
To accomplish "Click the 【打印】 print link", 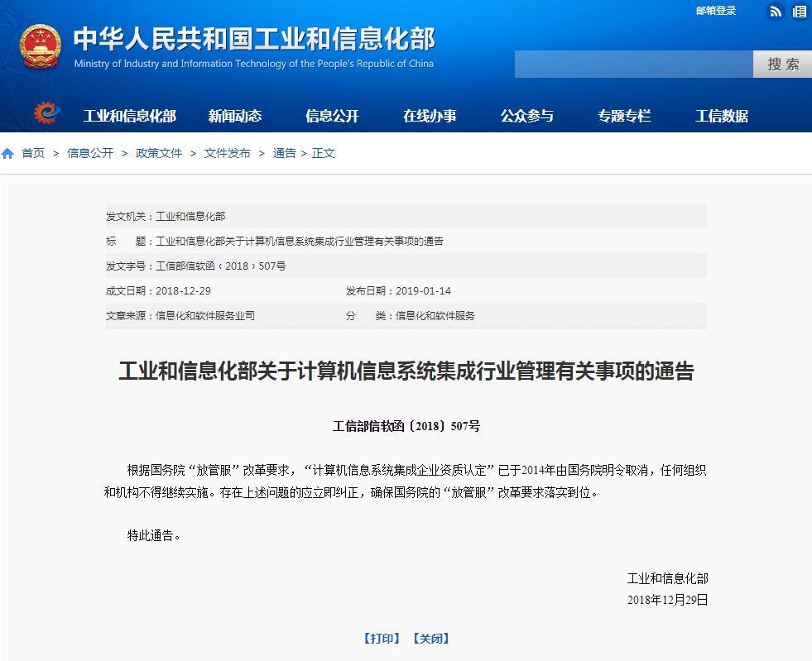I will click(x=381, y=638).
